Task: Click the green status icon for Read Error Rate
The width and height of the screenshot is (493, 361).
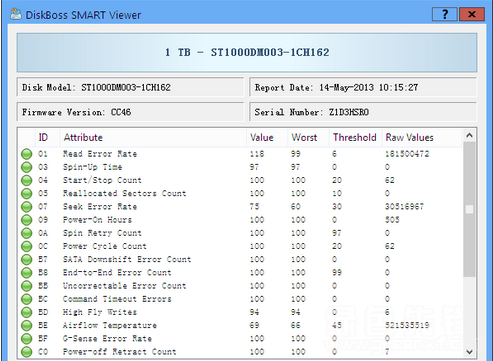Action: 27,154
